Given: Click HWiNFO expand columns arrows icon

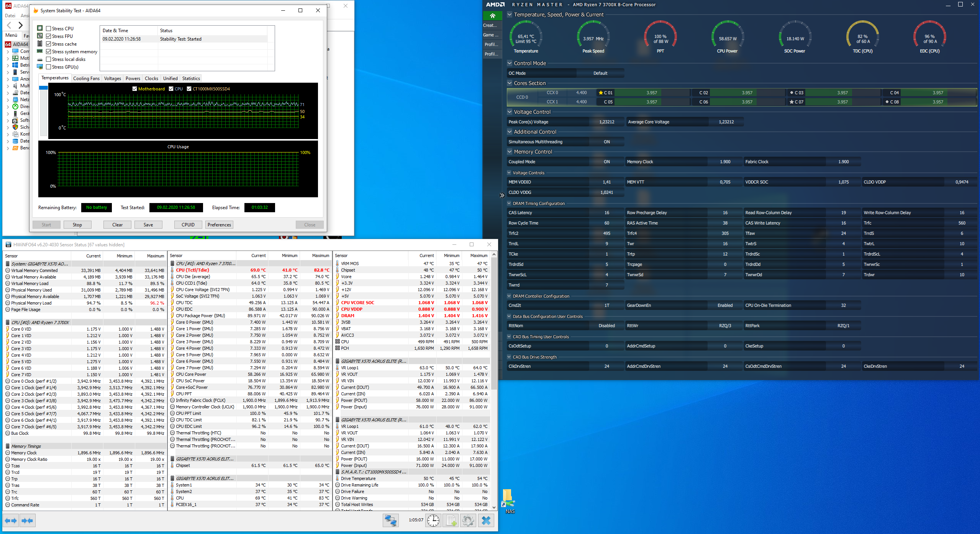Looking at the screenshot, I should pos(11,521).
